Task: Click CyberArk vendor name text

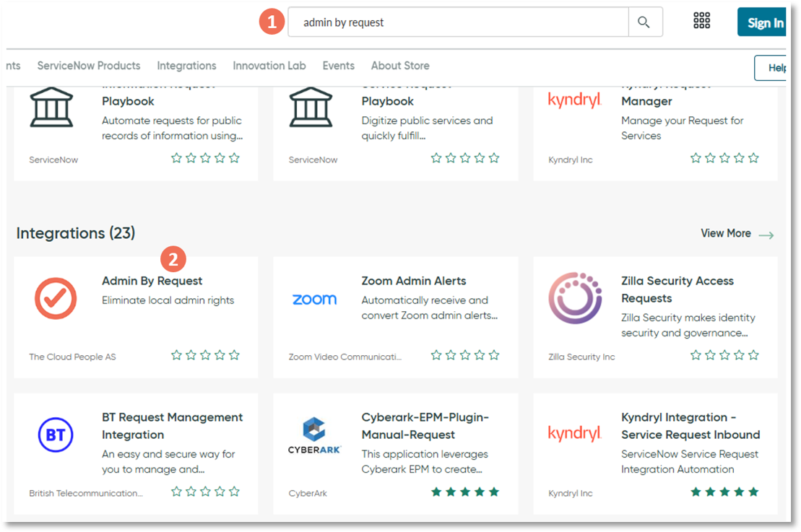Action: point(308,493)
